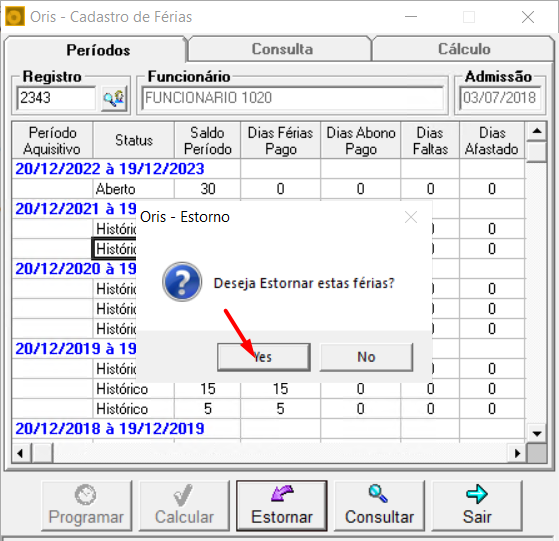This screenshot has height=541, width=559.
Task: Click the Dias Férias Pago column header
Action: (281, 140)
